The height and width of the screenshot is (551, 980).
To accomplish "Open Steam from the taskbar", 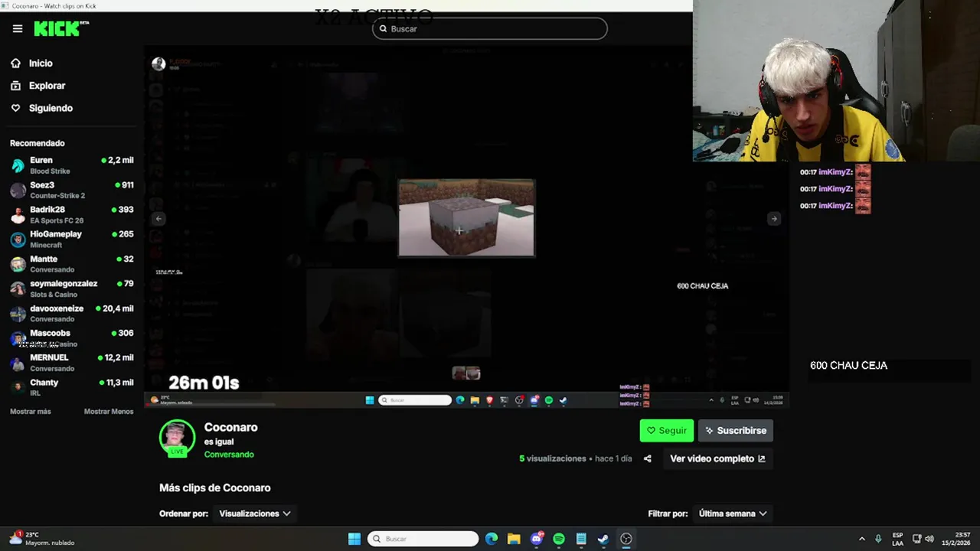I will pyautogui.click(x=603, y=539).
